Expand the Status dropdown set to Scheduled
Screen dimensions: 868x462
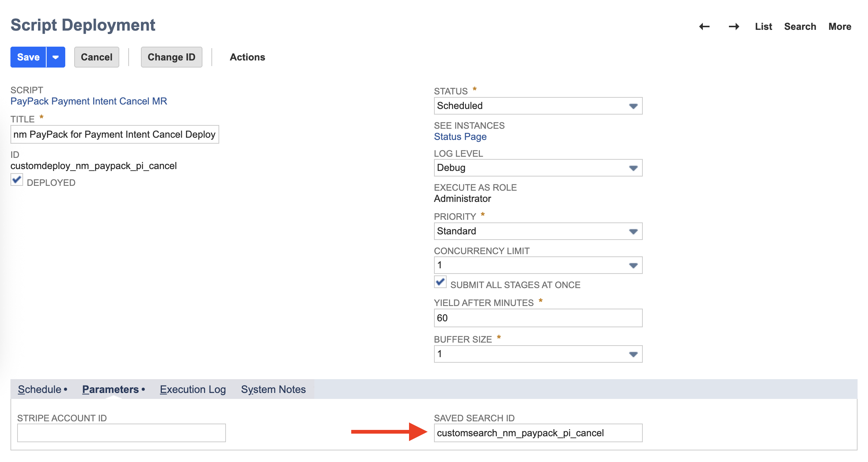tap(538, 106)
